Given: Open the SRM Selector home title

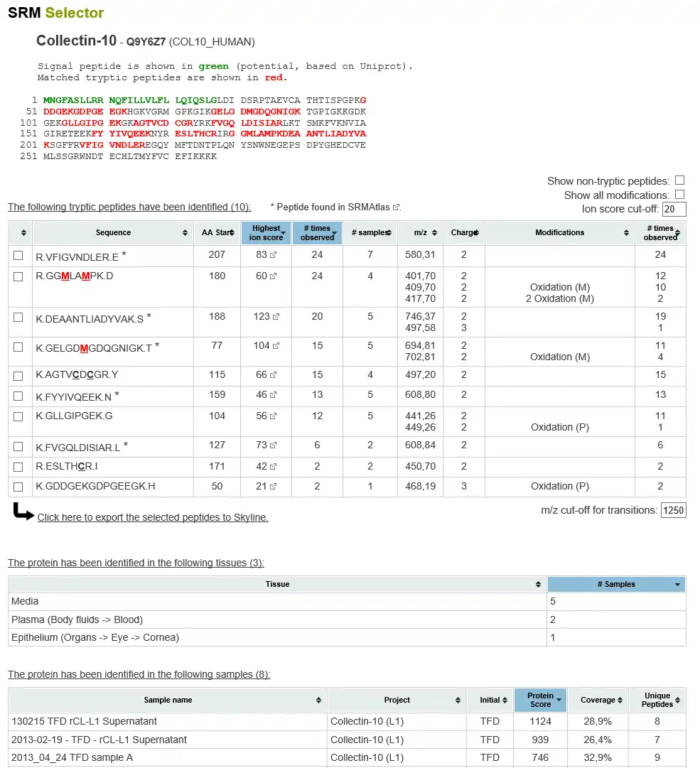Looking at the screenshot, I should [x=56, y=13].
